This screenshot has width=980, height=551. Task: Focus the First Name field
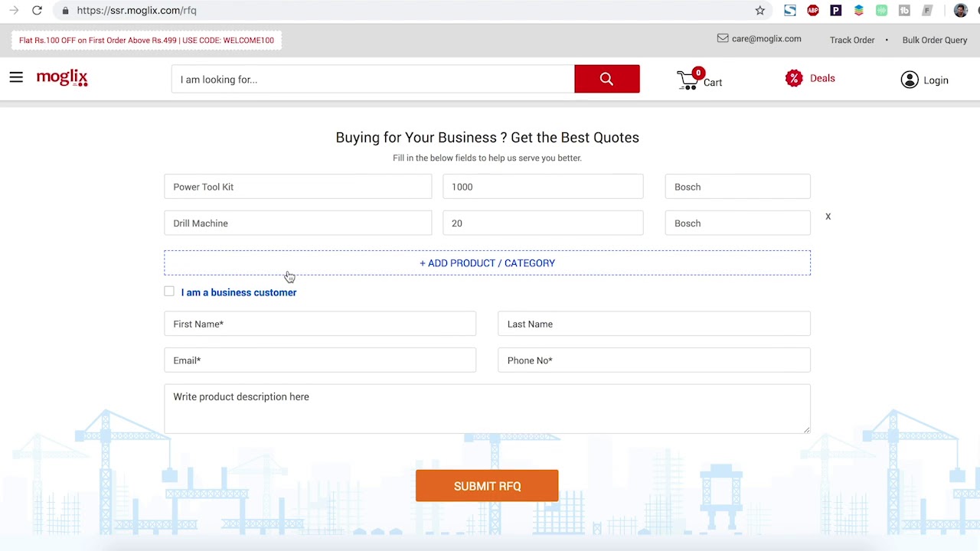pyautogui.click(x=320, y=324)
